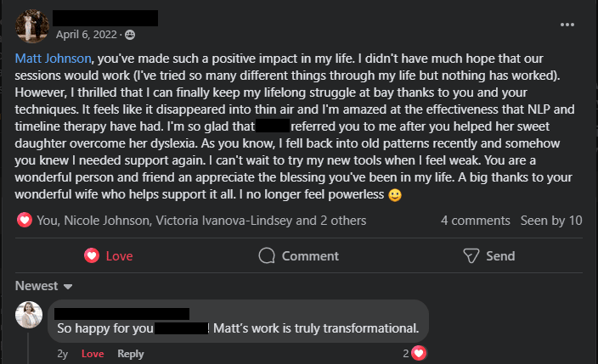598x364 pixels.
Task: Click the Send arrow icon
Action: 471,255
